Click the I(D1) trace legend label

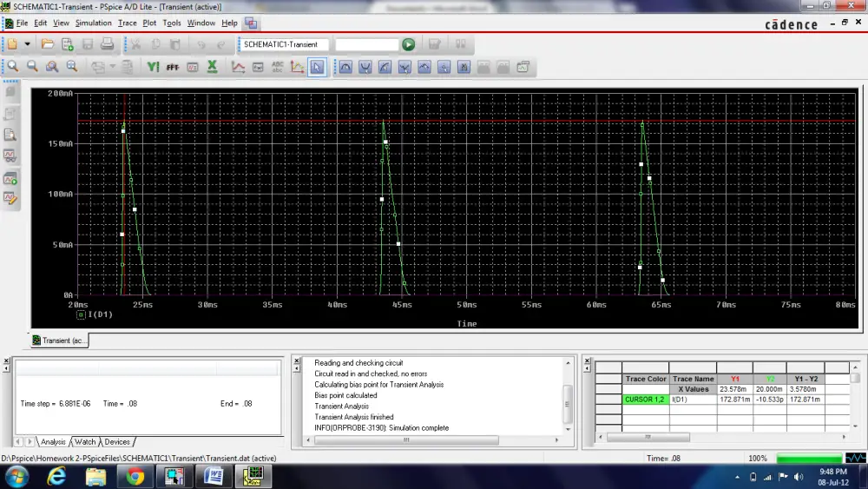click(x=100, y=314)
